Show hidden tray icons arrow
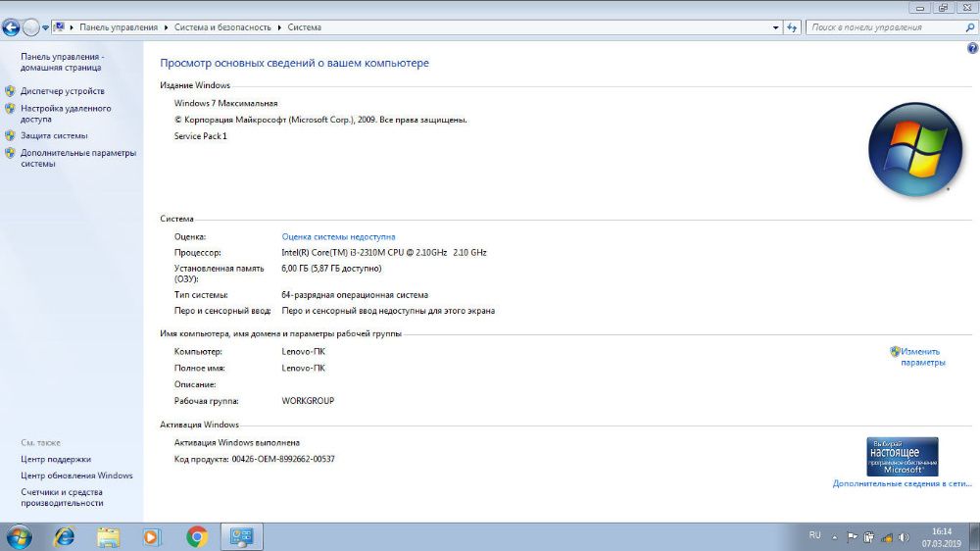Viewport: 980px width, 551px height. (834, 537)
